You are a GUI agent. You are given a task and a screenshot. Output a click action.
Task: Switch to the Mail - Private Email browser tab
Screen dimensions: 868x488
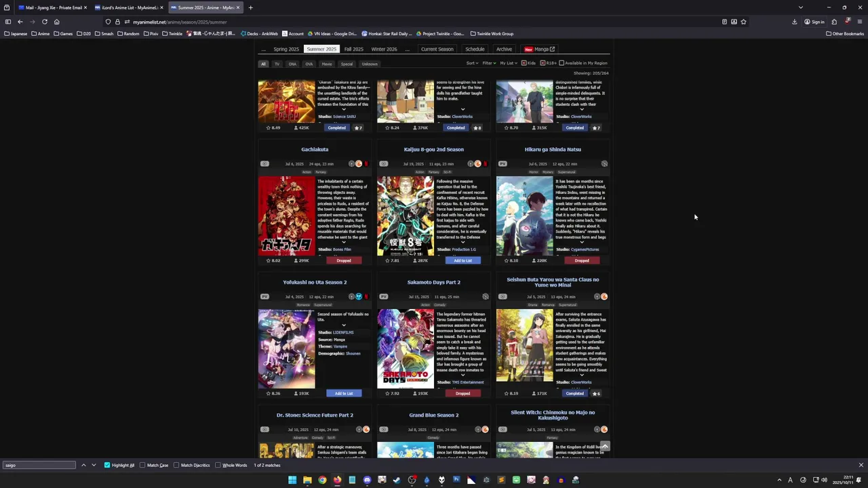pyautogui.click(x=54, y=7)
